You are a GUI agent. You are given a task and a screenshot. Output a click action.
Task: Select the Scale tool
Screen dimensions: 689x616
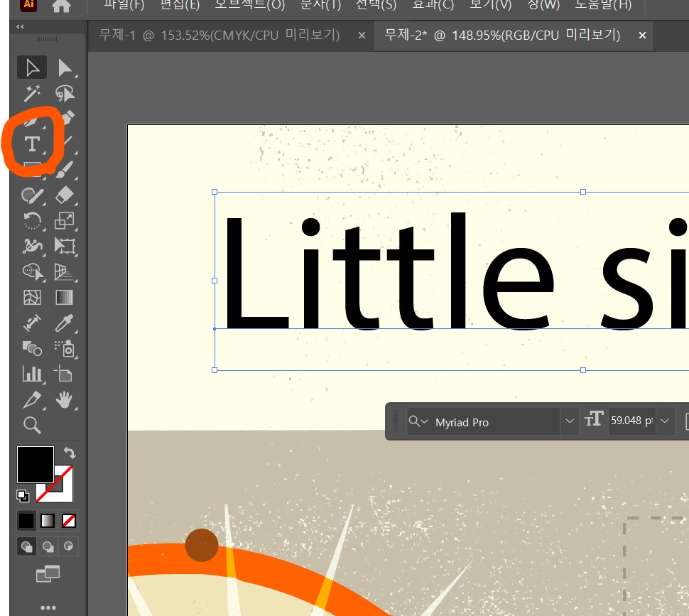(x=65, y=220)
